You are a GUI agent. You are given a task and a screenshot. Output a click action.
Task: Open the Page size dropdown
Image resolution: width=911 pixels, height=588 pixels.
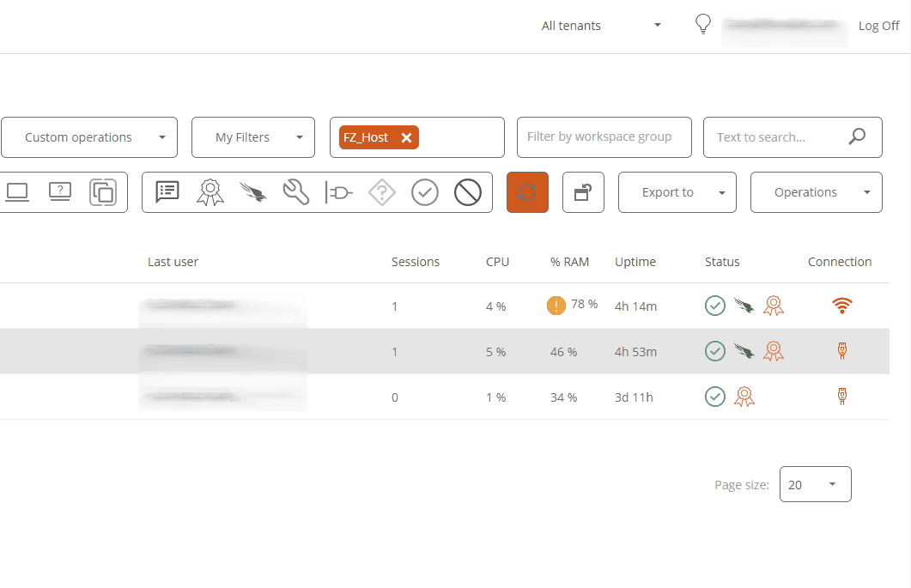pos(815,485)
